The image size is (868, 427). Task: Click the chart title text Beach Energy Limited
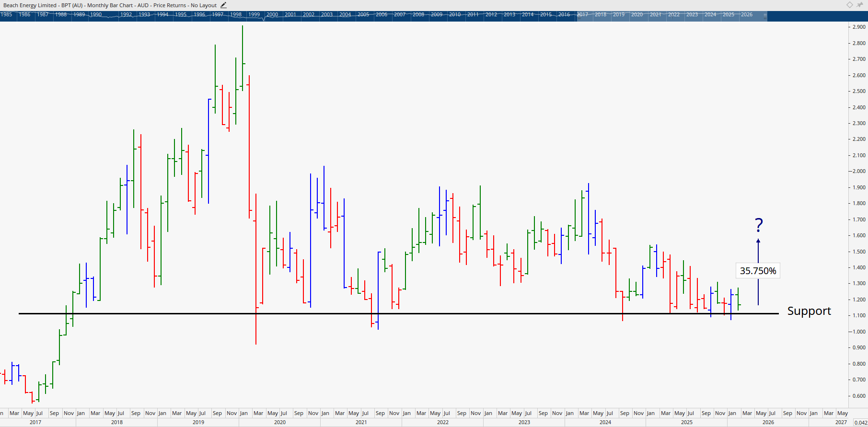pos(30,5)
